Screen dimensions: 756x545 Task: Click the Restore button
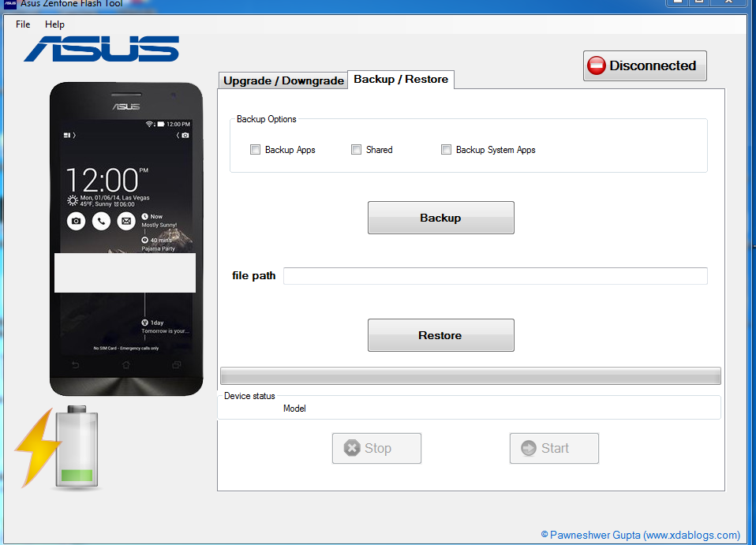tap(440, 335)
